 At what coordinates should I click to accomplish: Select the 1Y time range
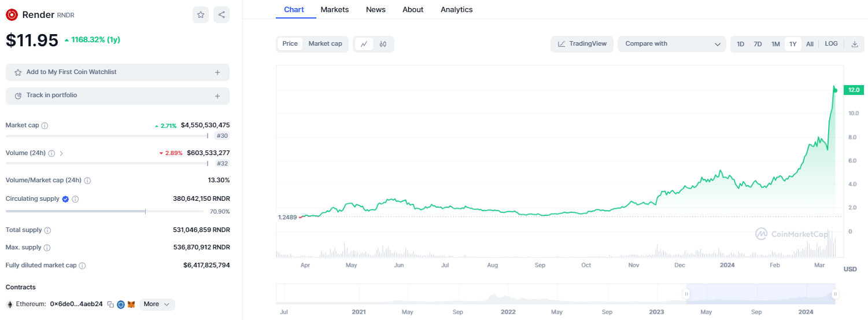click(x=793, y=44)
